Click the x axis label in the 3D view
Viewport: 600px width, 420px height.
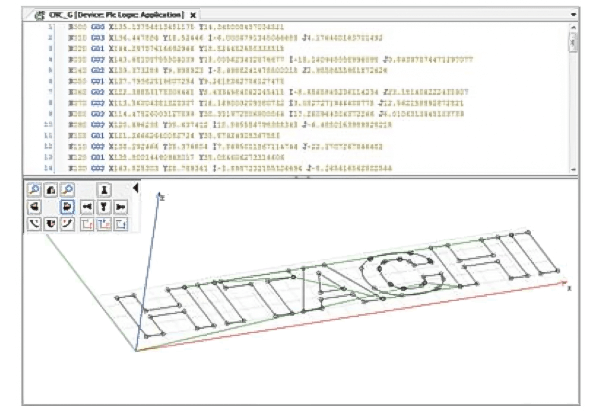pos(569,288)
